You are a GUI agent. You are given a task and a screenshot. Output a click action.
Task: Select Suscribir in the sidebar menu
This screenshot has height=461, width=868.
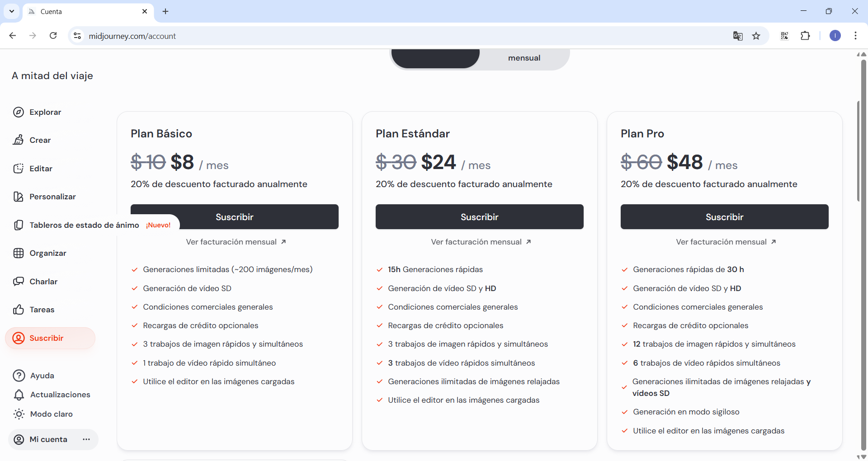pos(46,338)
